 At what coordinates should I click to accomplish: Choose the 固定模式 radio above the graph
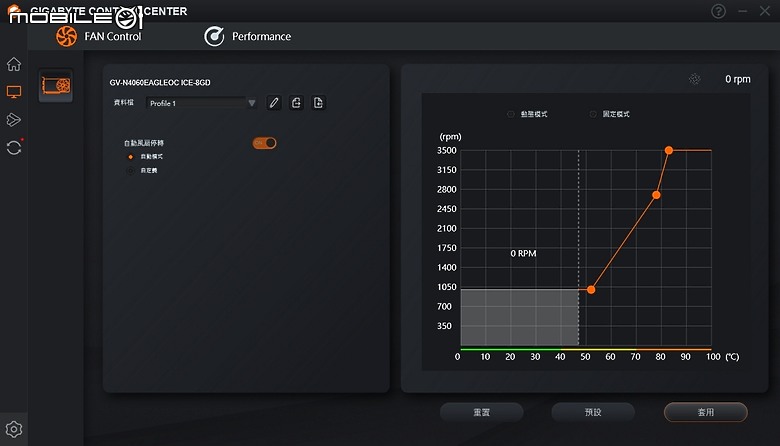pyautogui.click(x=592, y=114)
